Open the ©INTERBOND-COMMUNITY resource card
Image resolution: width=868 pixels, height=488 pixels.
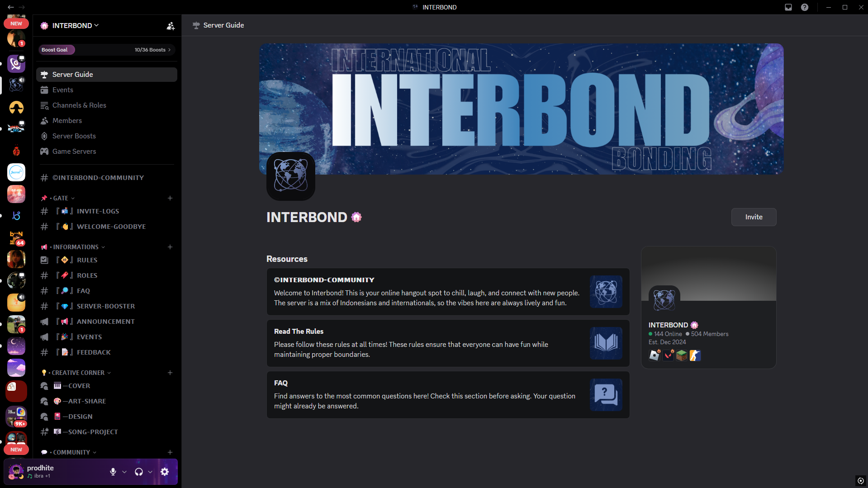click(x=448, y=292)
